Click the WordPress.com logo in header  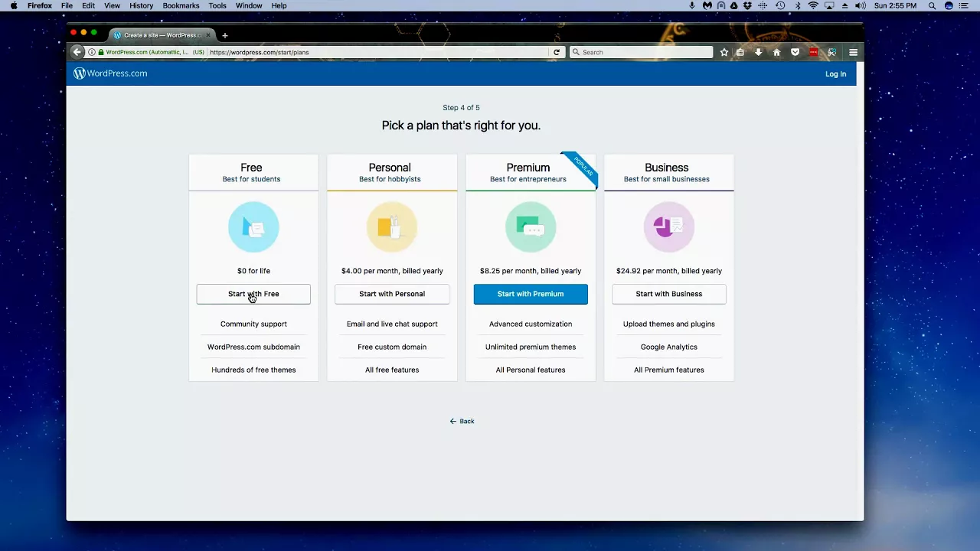110,73
